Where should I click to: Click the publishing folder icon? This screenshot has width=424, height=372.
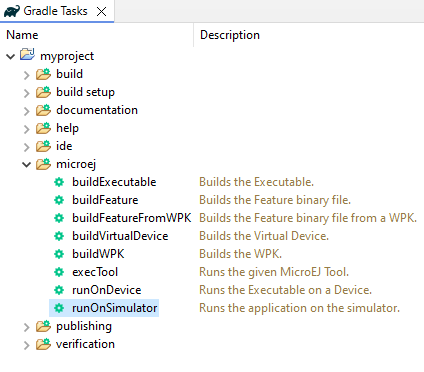(43, 326)
